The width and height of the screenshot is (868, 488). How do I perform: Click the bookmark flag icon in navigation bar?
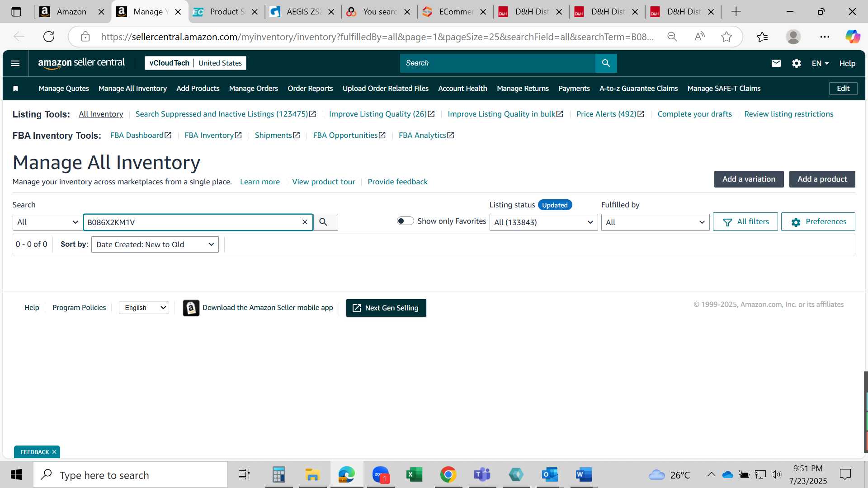[15, 89]
